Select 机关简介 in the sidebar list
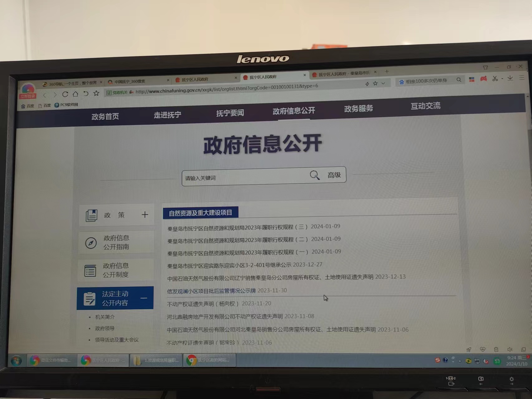The image size is (532, 399). point(105,317)
